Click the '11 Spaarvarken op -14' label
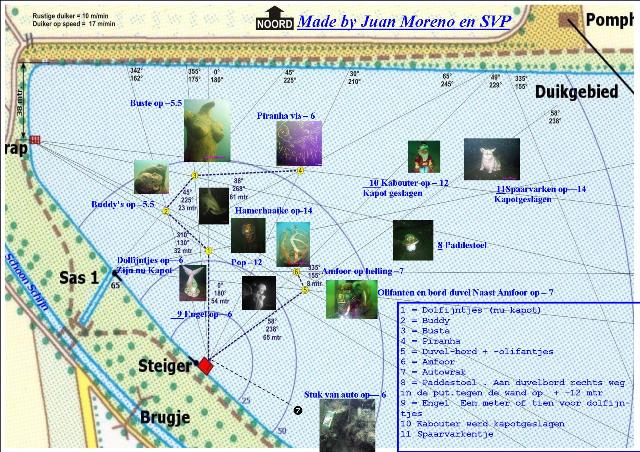Screen dimensions: 640x452 click(540, 188)
